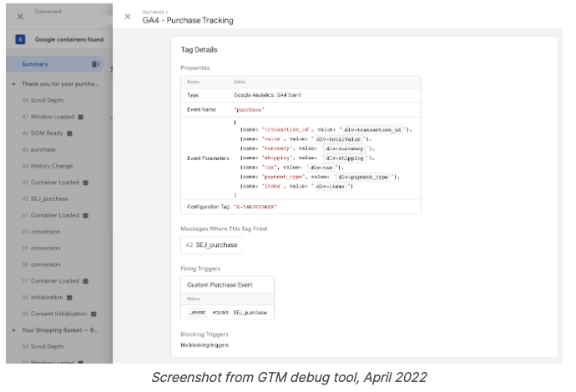This screenshot has width=576, height=392.
Task: Click the icon next to 37 Container Loaded
Action: point(86,282)
